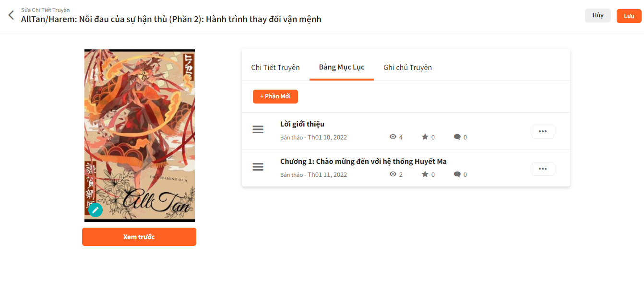
Task: Open the Ghi chú Truyện tab
Action: [x=407, y=67]
